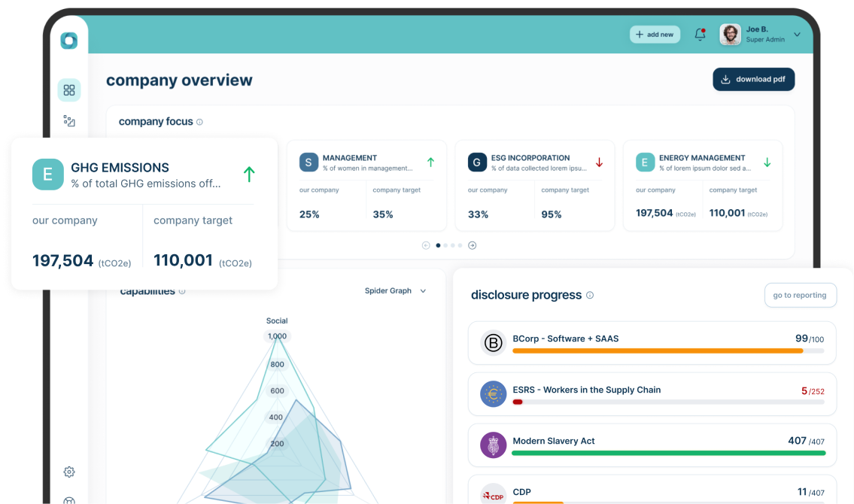Click the up trend arrow on Management card
This screenshot has height=504, width=854.
point(431,162)
